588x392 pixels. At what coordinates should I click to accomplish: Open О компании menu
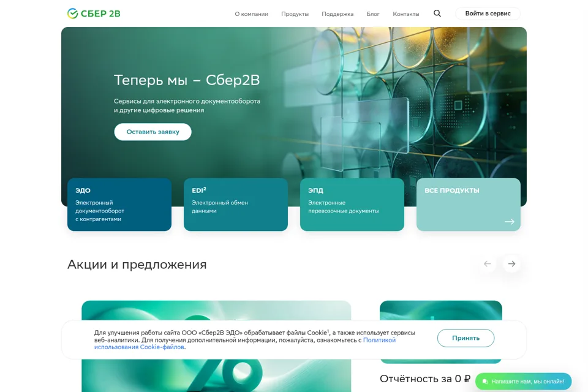pos(251,14)
